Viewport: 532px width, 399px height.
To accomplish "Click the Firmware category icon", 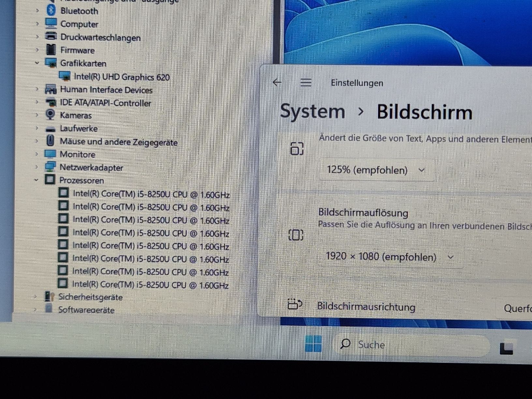I will pos(51,50).
